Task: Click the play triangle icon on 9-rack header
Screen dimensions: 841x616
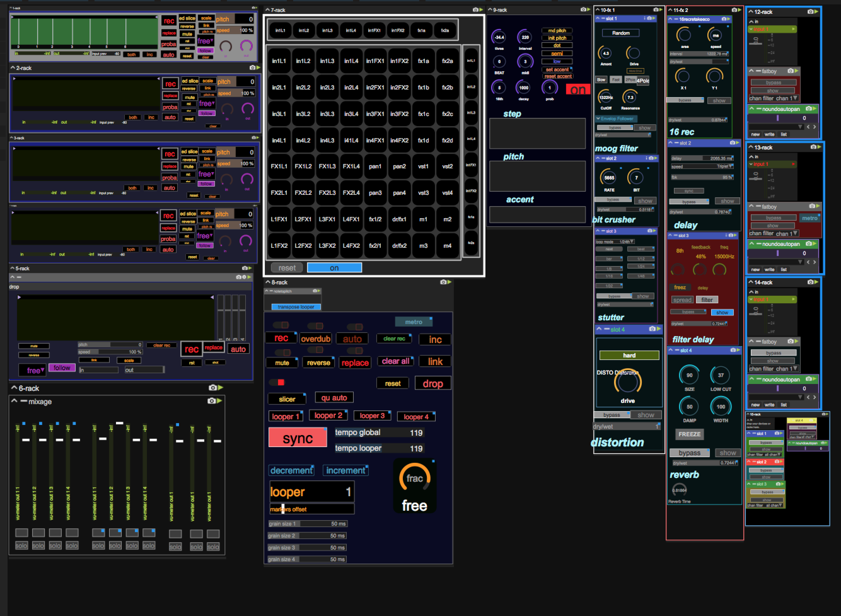Action: (588, 10)
